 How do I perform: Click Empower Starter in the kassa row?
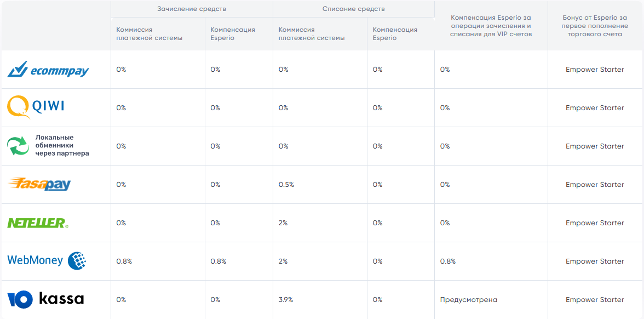click(595, 300)
